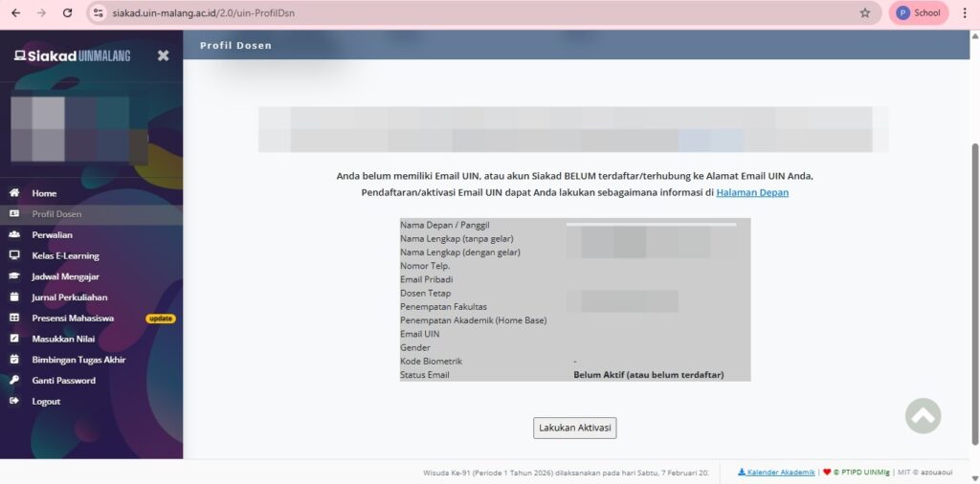Image resolution: width=980 pixels, height=484 pixels.
Task: Click the Home icon in sidebar
Action: click(x=14, y=193)
